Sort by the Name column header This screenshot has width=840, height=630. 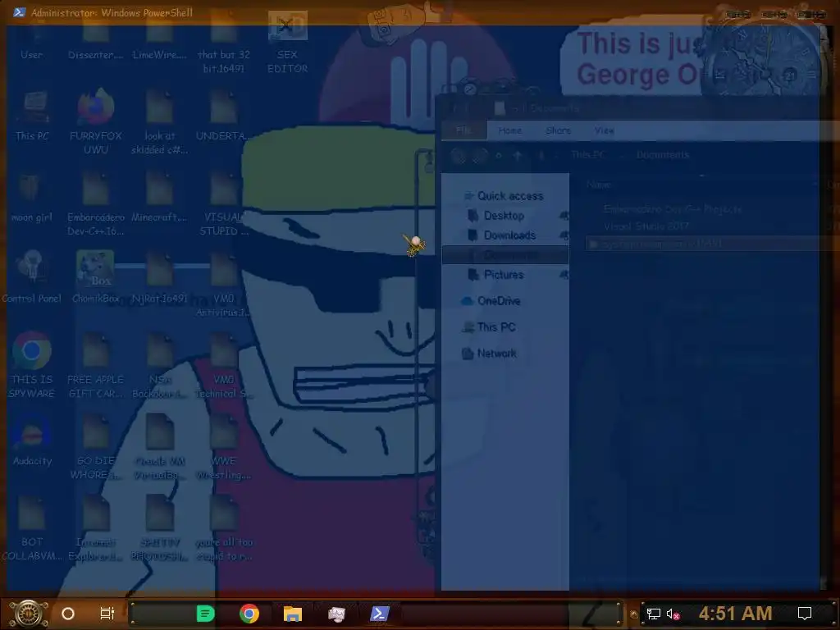(x=598, y=185)
